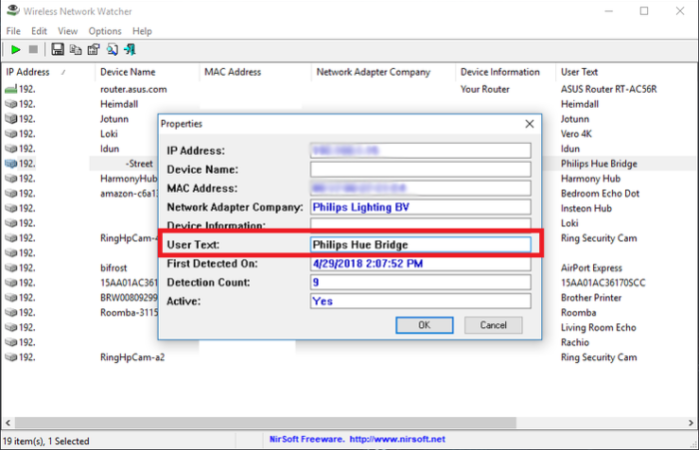The height and width of the screenshot is (450, 699).
Task: Click the 19 item(s), 1 Selected status text
Action: tap(46, 441)
